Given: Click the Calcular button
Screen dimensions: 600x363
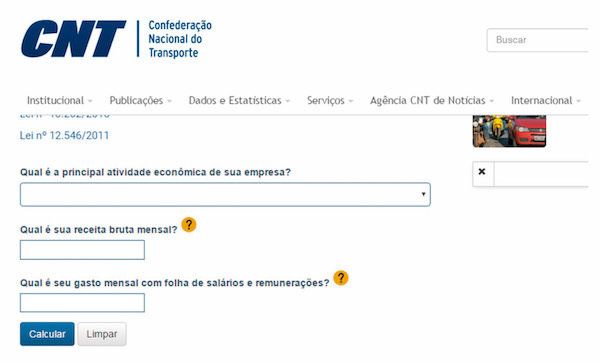Looking at the screenshot, I should pyautogui.click(x=47, y=334).
